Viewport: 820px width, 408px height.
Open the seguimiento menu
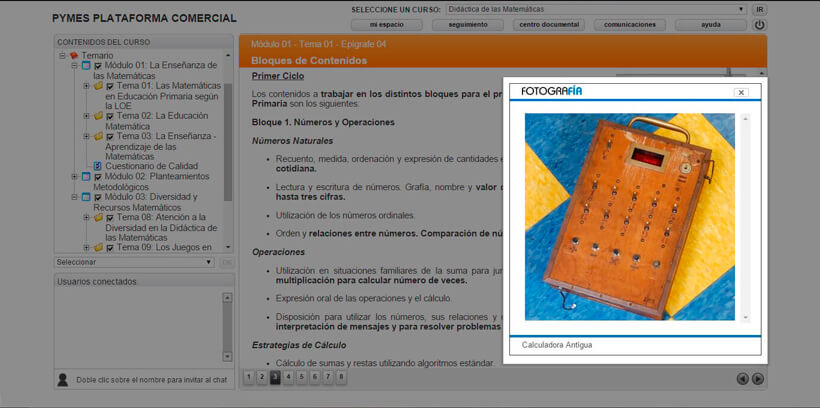[x=468, y=25]
